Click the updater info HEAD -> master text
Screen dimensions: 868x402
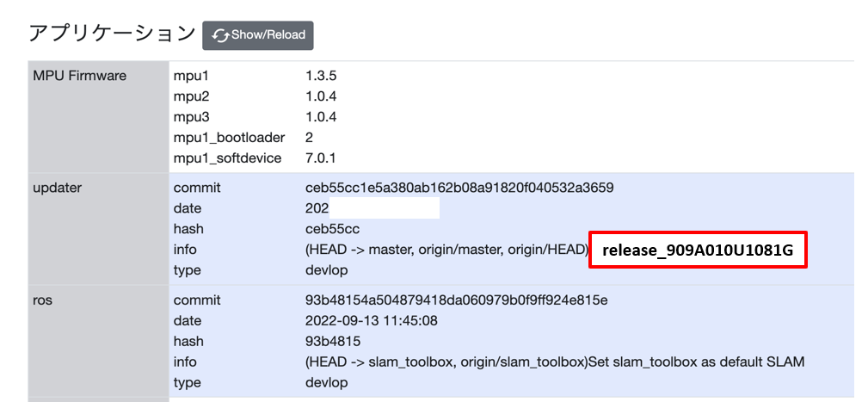(446, 250)
